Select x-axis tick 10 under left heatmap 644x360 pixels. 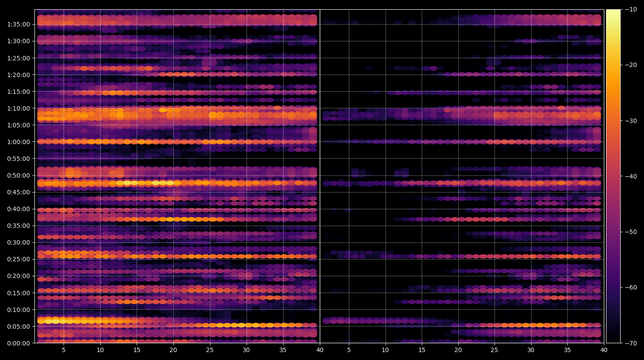(x=100, y=350)
